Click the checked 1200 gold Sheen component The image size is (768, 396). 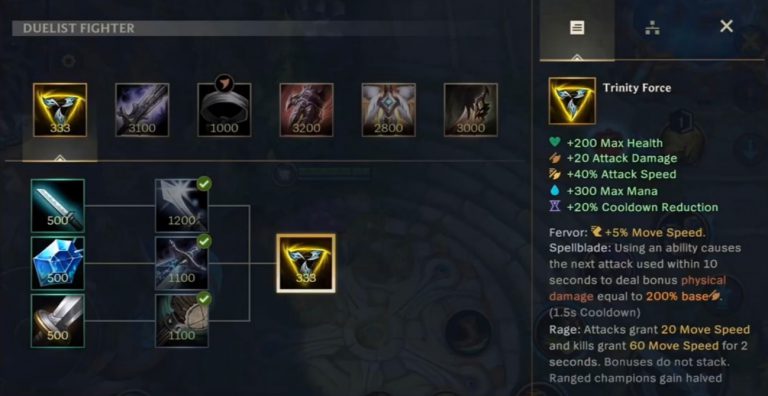coord(182,205)
